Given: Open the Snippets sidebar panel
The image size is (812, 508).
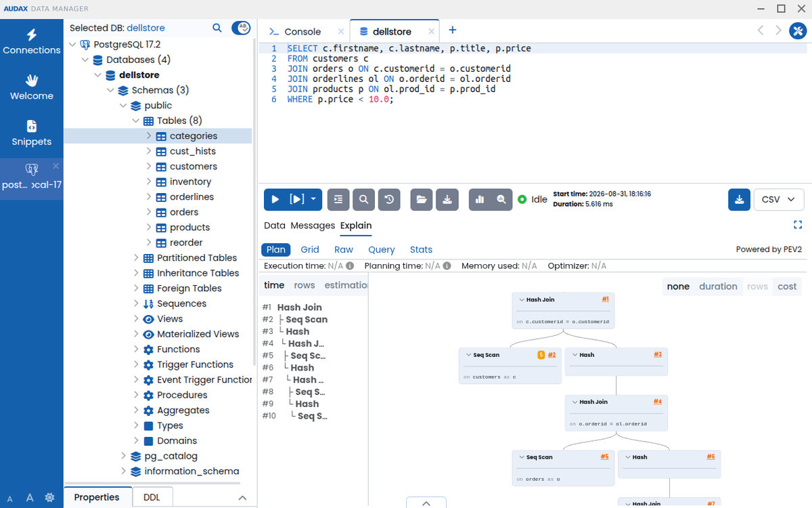Looking at the screenshot, I should click(31, 133).
